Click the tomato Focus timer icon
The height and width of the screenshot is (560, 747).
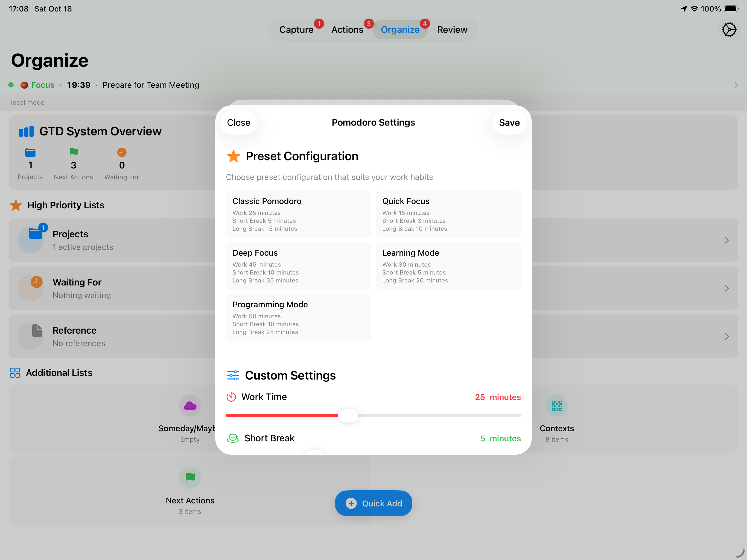pos(24,85)
